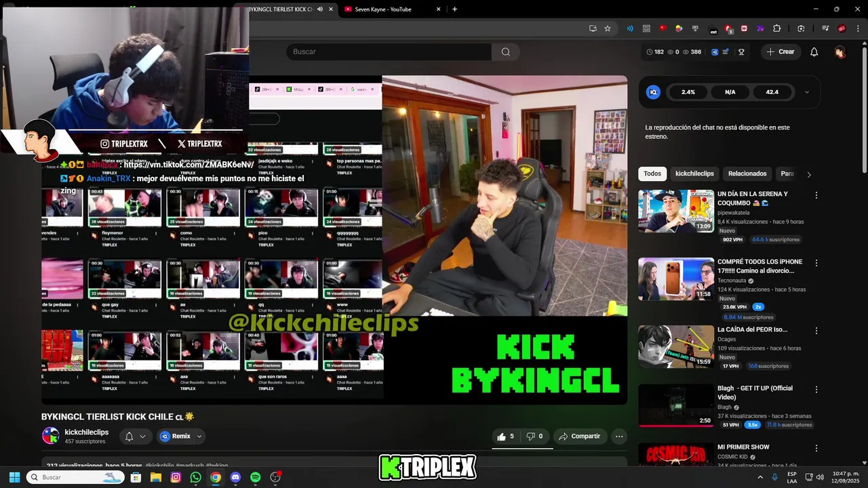Click the 7TV extension icon
Screen dimensions: 868x488
pos(761,28)
